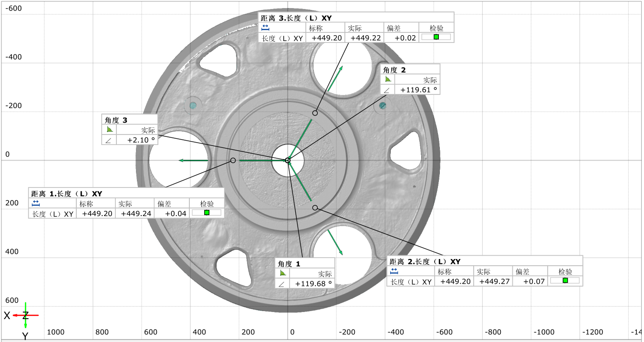Screen dimensions: 644x342
Task: Click the teal marker point on the left of the disc
Action: click(x=193, y=105)
